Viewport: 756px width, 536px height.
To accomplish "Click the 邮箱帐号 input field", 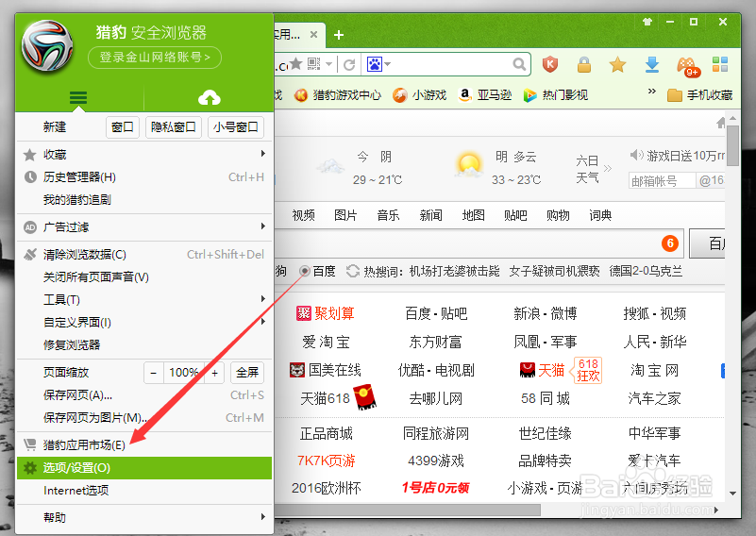I will pyautogui.click(x=662, y=181).
